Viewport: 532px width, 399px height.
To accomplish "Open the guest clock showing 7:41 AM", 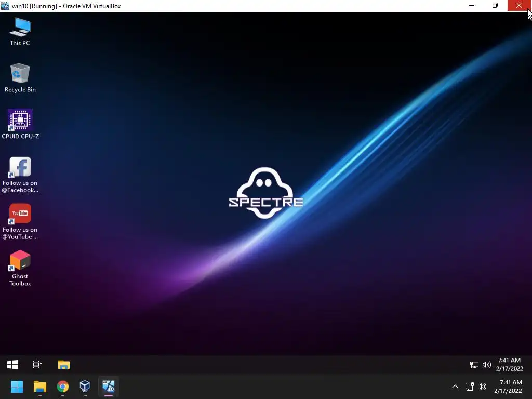I will coord(510,364).
